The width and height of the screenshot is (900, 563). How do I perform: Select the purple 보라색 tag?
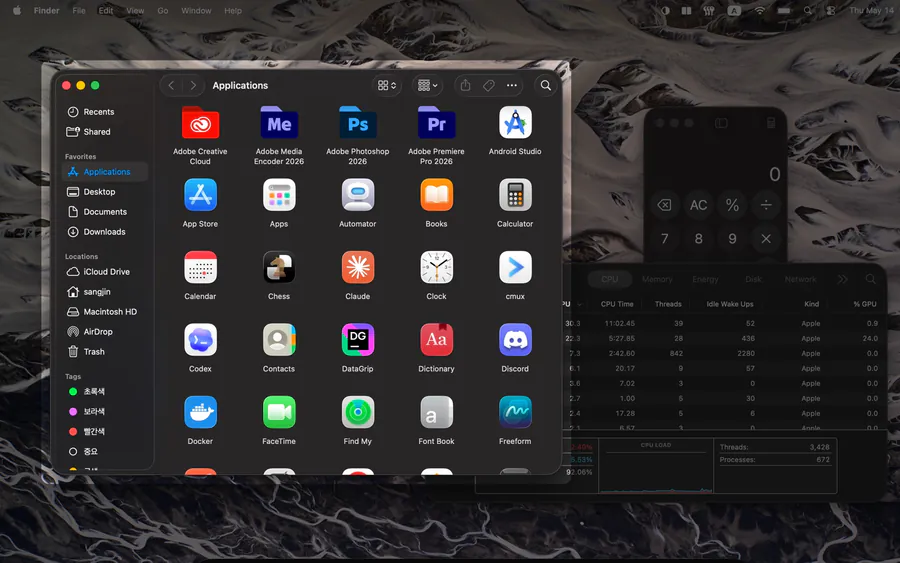click(x=105, y=411)
